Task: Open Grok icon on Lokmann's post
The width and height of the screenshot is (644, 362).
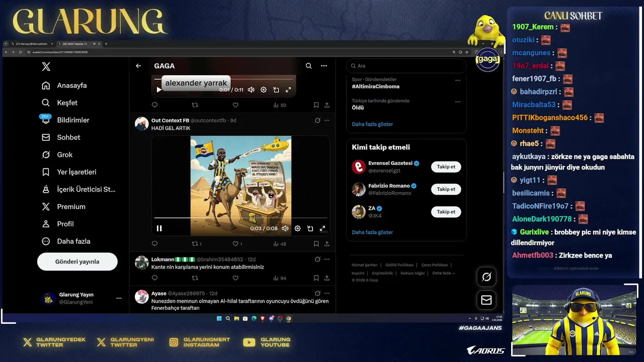Action: (x=317, y=259)
